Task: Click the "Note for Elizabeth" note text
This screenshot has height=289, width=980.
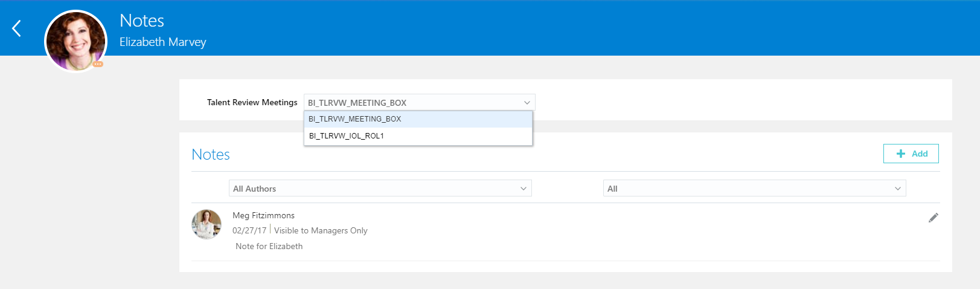Action: [x=269, y=246]
